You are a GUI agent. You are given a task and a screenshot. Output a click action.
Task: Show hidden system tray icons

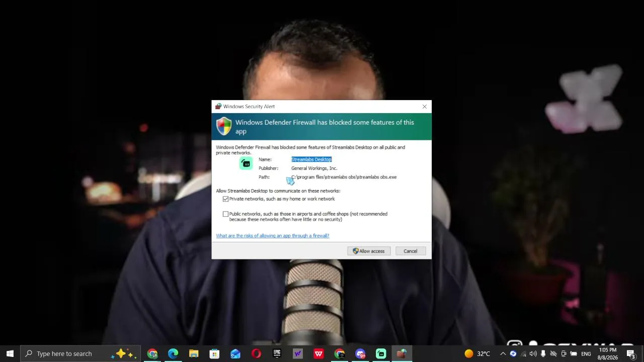tap(503, 353)
